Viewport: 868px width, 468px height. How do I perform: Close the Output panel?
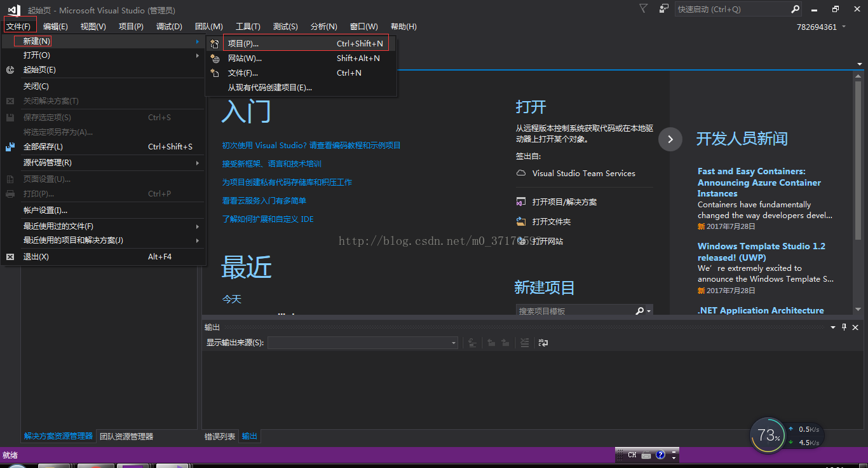point(855,327)
